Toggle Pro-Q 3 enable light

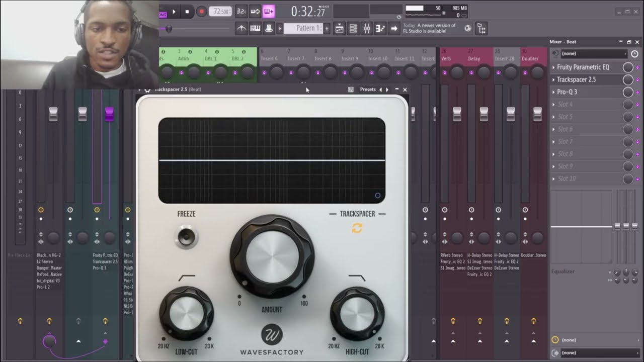pyautogui.click(x=637, y=92)
